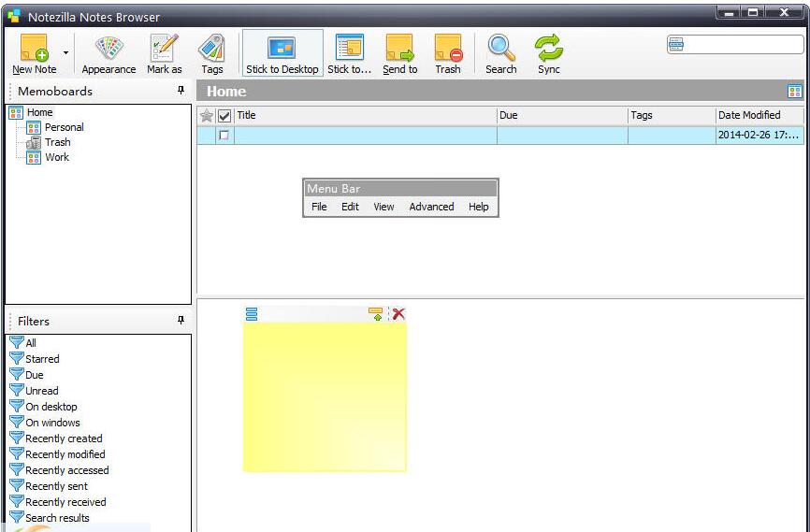The image size is (810, 532).
Task: Open the View menu
Action: 383,207
